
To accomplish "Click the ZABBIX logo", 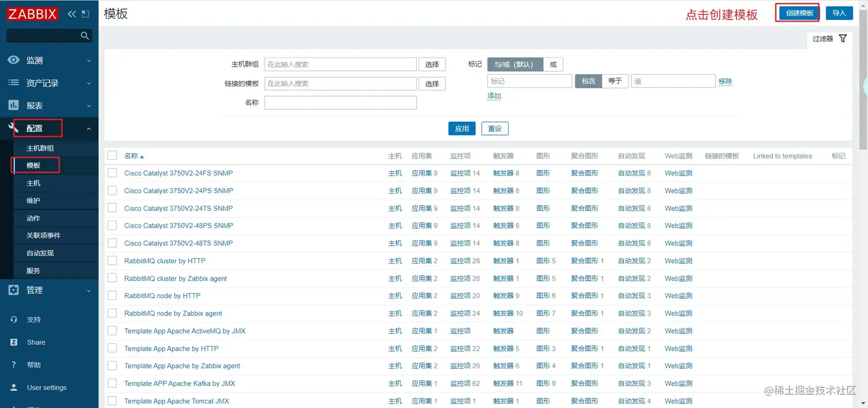I will (33, 14).
